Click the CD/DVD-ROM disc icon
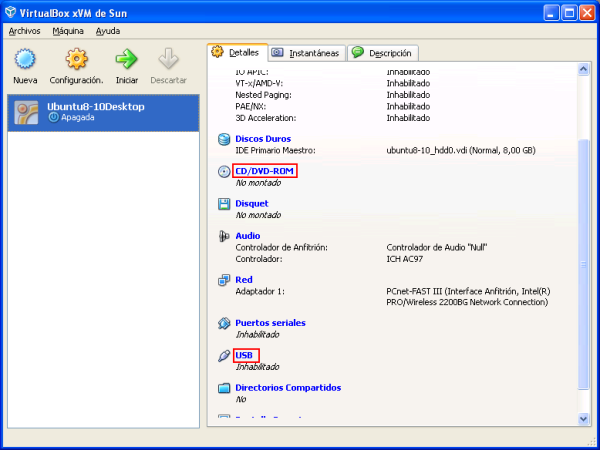 pos(223,172)
